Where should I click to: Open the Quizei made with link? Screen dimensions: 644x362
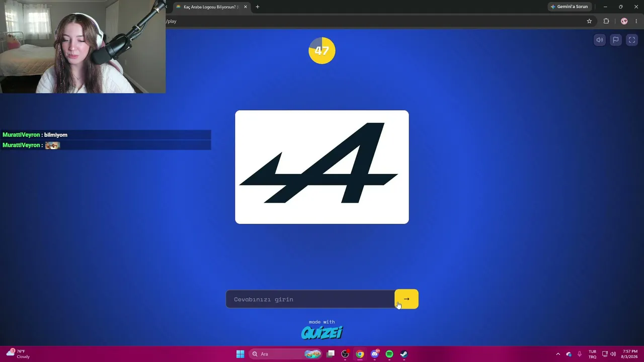pyautogui.click(x=322, y=330)
